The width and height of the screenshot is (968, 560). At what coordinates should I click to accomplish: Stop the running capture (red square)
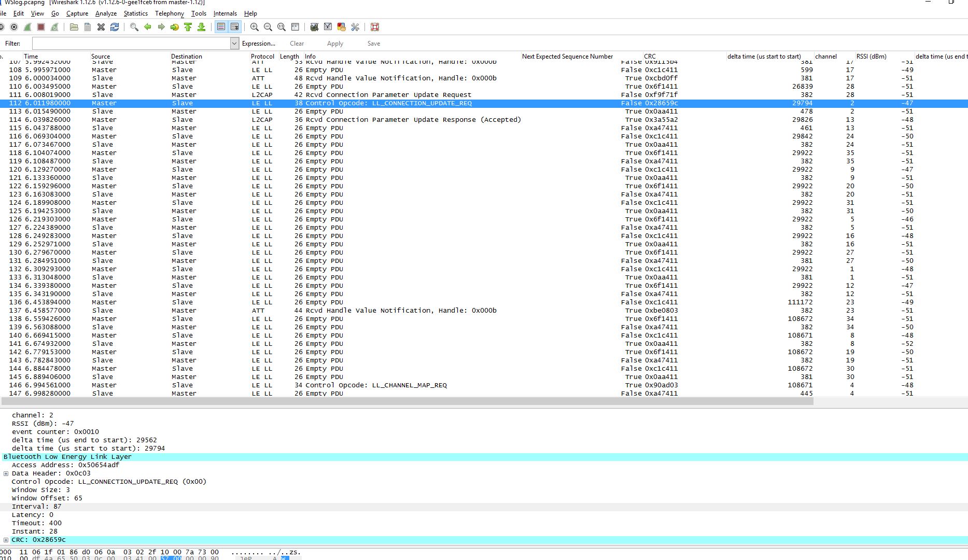click(41, 27)
